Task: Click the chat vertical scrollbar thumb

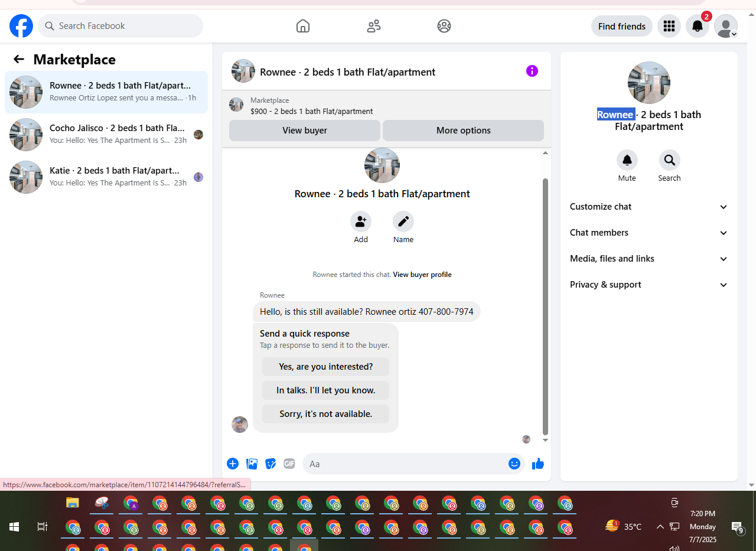Action: [546, 306]
